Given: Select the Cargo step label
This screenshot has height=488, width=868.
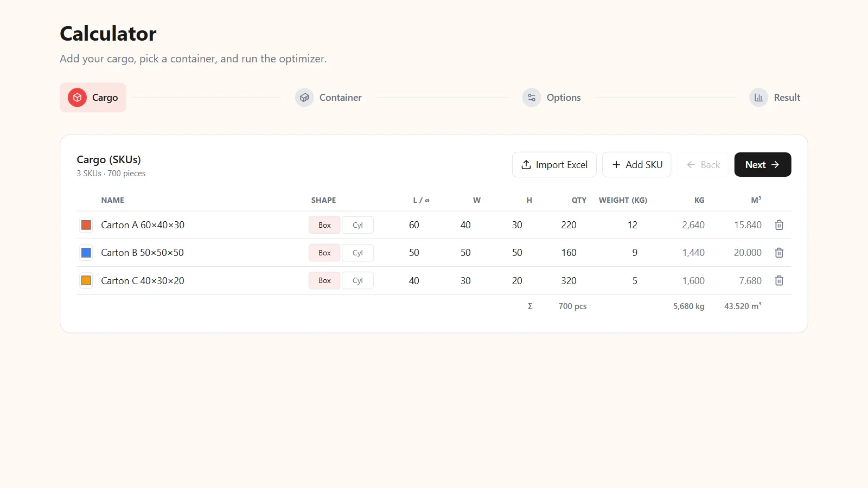Looking at the screenshot, I should [x=105, y=98].
